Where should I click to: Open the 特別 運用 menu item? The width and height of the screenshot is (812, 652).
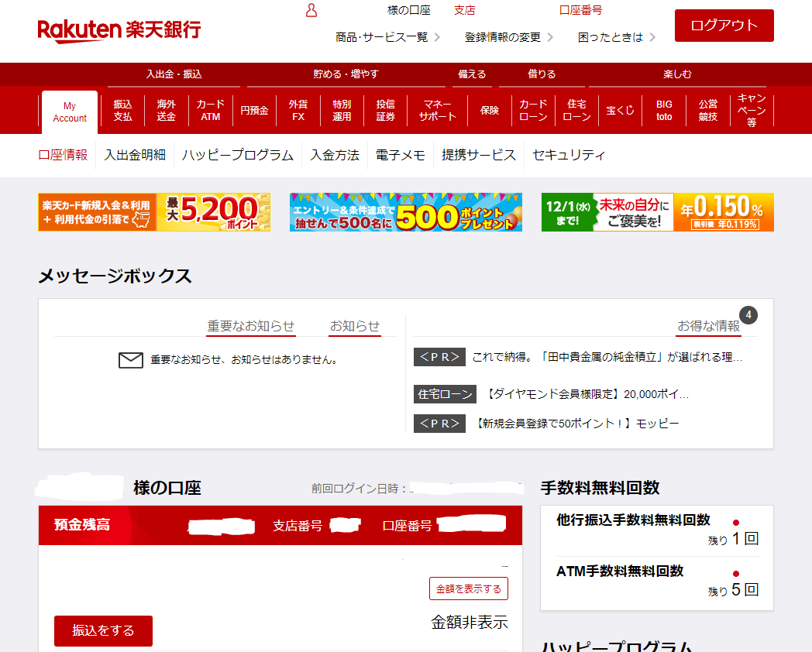342,111
